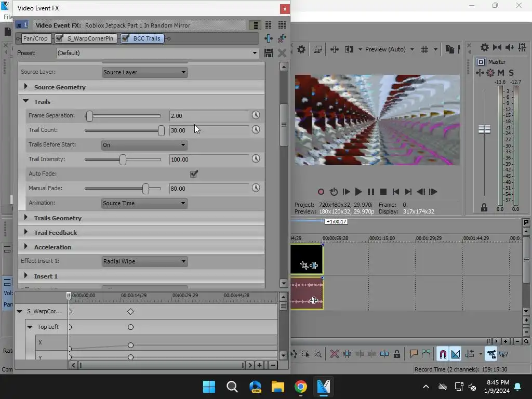Click the red Delete X tool on timeline toolbar
The height and width of the screenshot is (399, 532).
click(334, 354)
